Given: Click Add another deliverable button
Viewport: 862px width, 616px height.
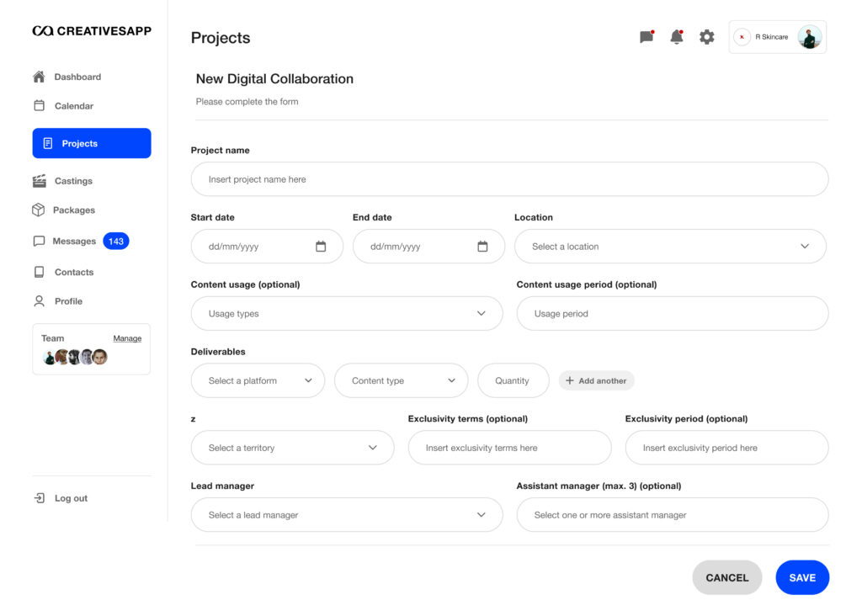Looking at the screenshot, I should (x=597, y=380).
